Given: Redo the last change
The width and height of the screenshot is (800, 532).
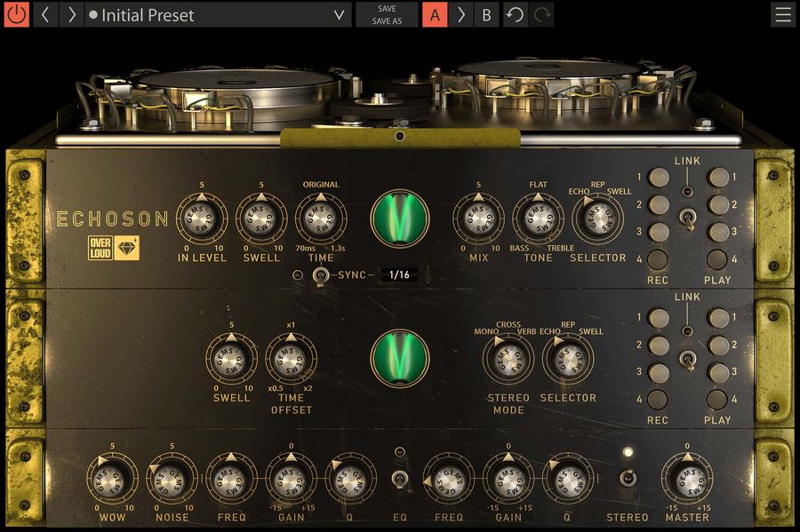Looking at the screenshot, I should pos(541,15).
